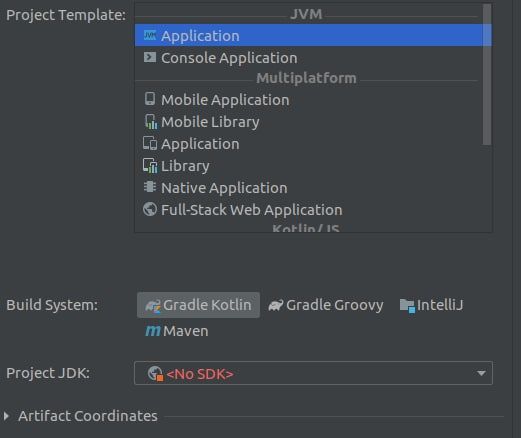Select the Mobile Library template
This screenshot has height=438, width=521.
click(309, 121)
